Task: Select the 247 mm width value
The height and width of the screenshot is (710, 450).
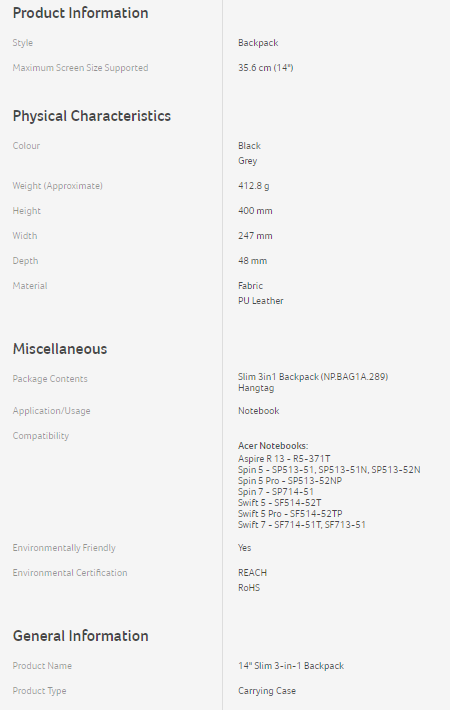Action: (x=255, y=235)
